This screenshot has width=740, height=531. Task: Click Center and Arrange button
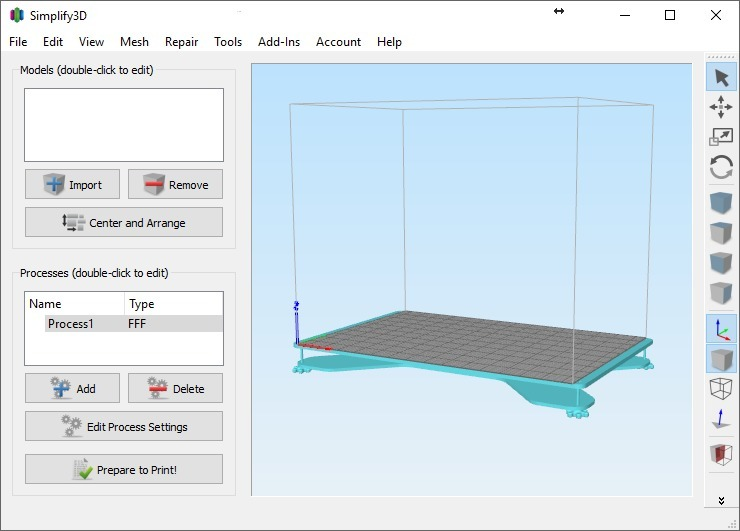pos(124,222)
